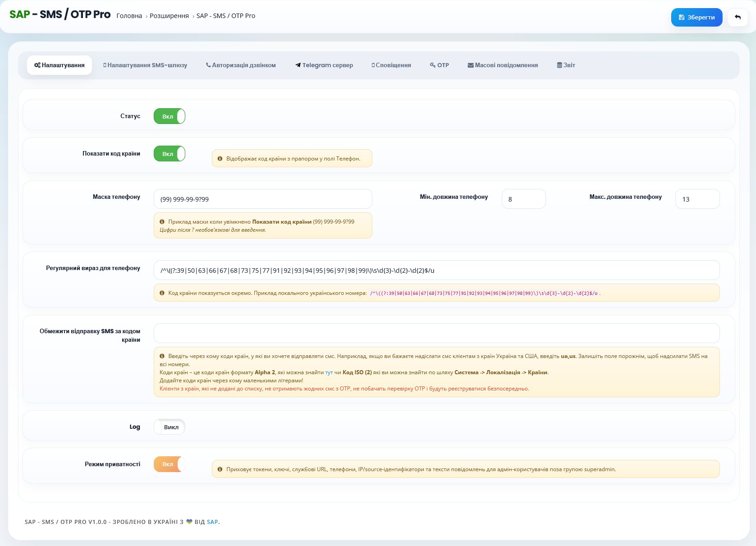Image resolution: width=756 pixels, height=546 pixels.
Task: Focus the Мін. довжина телефону field
Action: tap(524, 199)
